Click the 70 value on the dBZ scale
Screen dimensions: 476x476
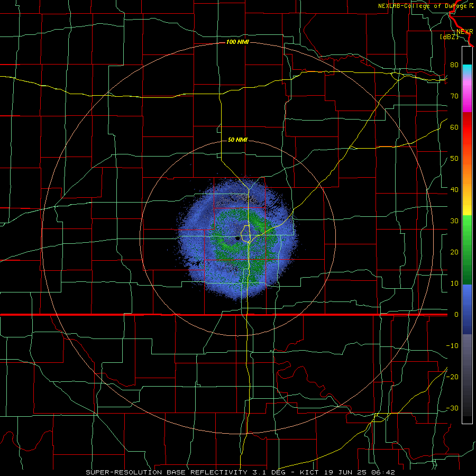tap(454, 96)
